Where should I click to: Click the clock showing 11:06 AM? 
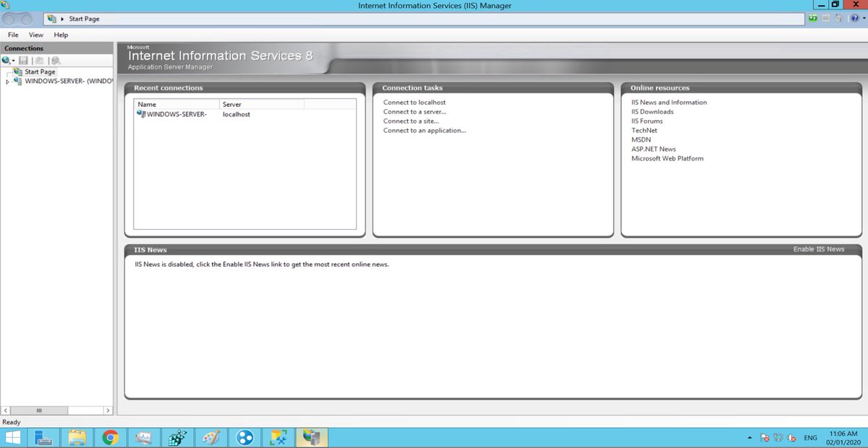[x=844, y=437]
